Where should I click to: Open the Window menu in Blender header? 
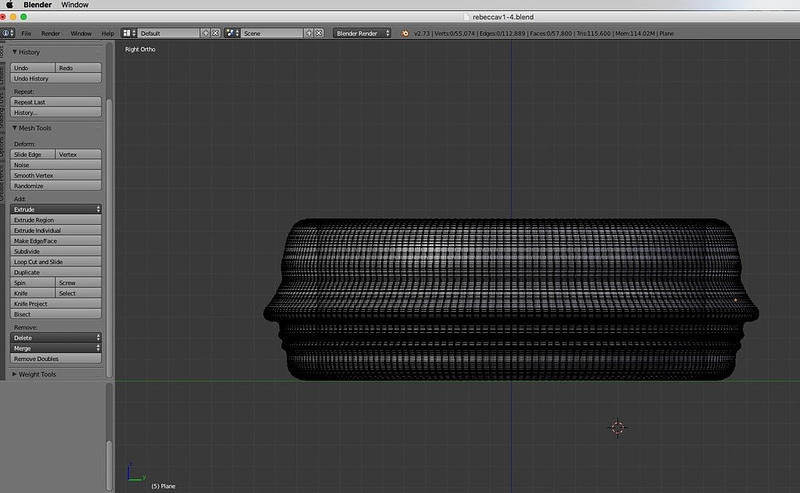81,33
